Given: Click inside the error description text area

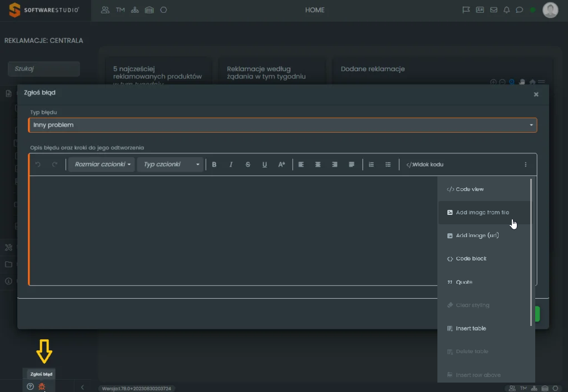Looking at the screenshot, I should [233, 230].
